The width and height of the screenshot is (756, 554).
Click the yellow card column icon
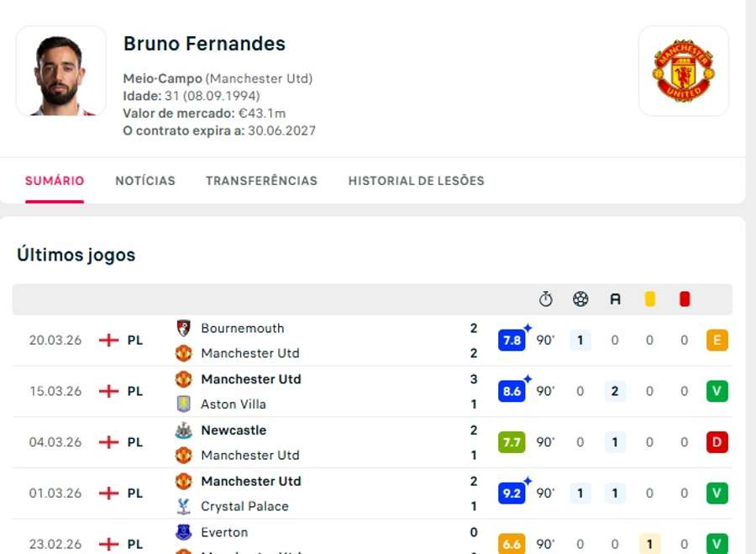pos(649,298)
